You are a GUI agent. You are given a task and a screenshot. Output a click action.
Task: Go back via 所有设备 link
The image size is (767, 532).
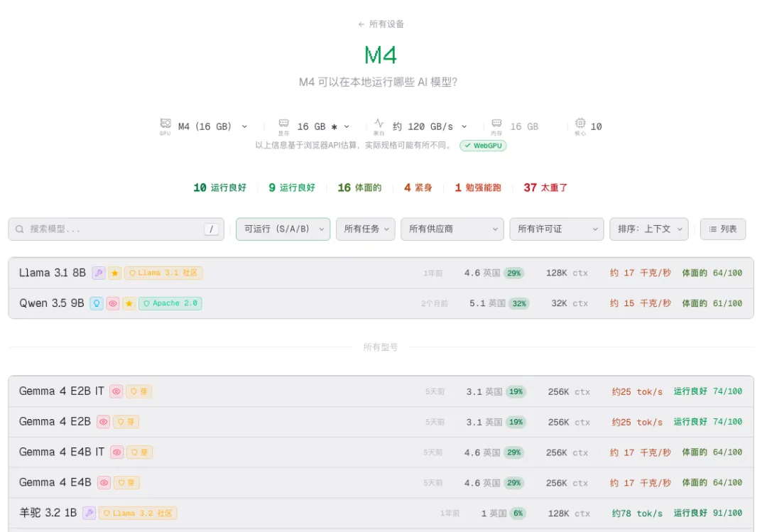381,24
